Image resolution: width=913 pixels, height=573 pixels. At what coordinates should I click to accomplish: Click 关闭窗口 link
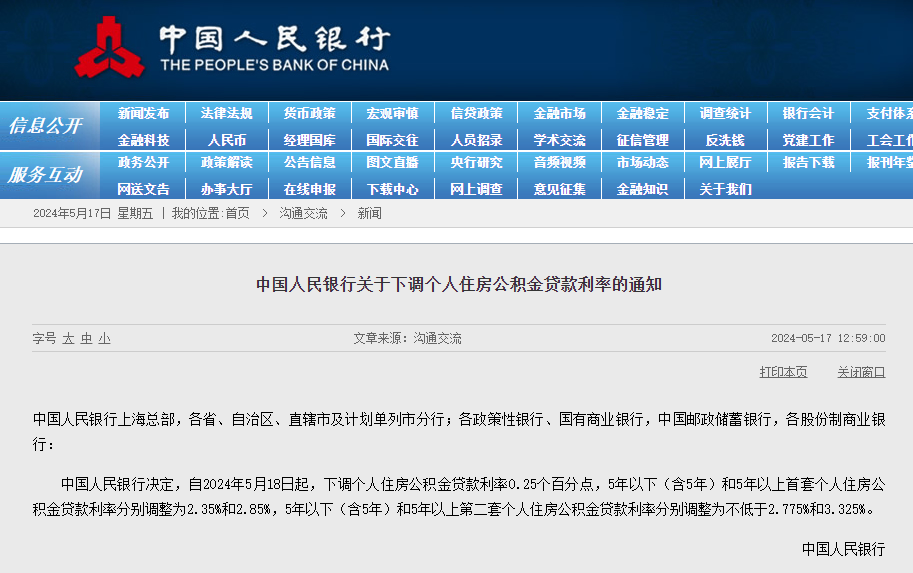[861, 372]
